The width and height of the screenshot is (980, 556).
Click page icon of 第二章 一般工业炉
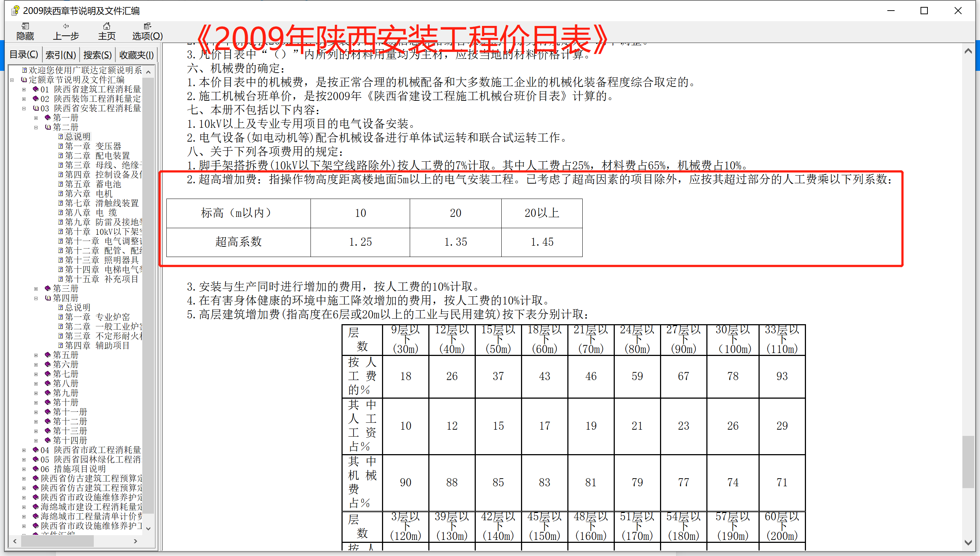click(x=60, y=326)
